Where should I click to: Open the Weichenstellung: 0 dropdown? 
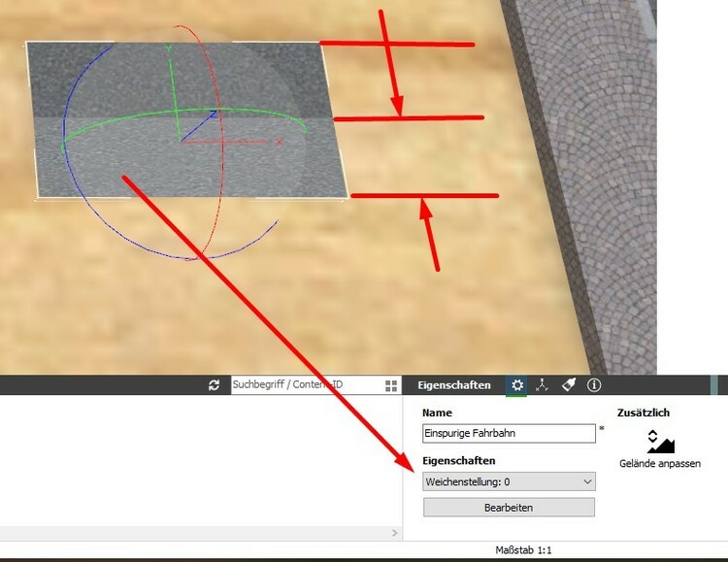click(509, 481)
